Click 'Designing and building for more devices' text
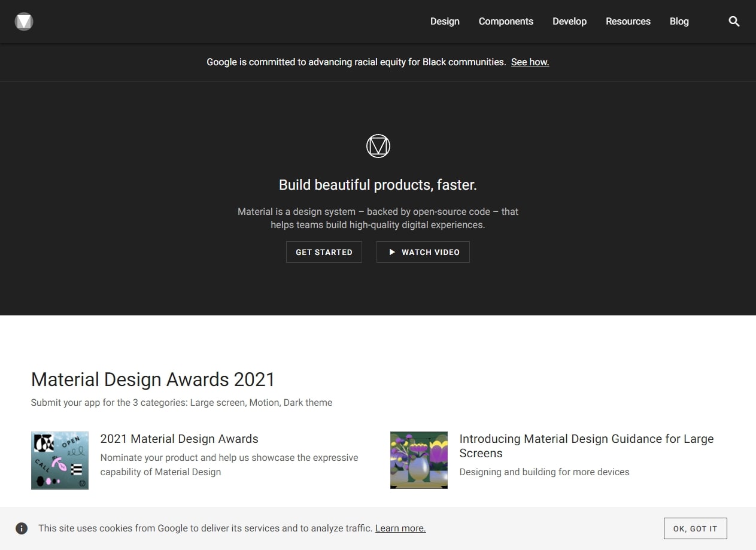756x550 pixels. tap(545, 472)
